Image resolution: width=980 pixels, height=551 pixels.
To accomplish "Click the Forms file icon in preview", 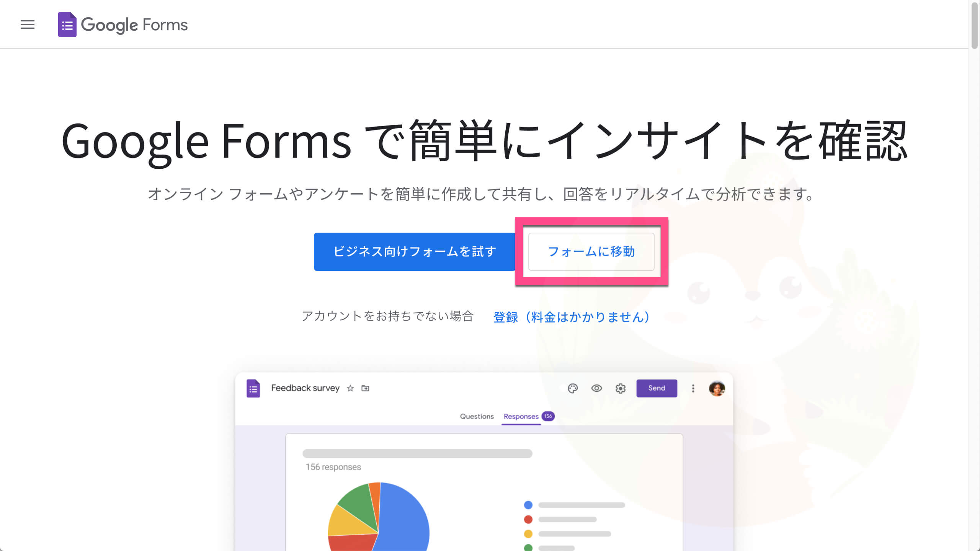I will pyautogui.click(x=253, y=388).
